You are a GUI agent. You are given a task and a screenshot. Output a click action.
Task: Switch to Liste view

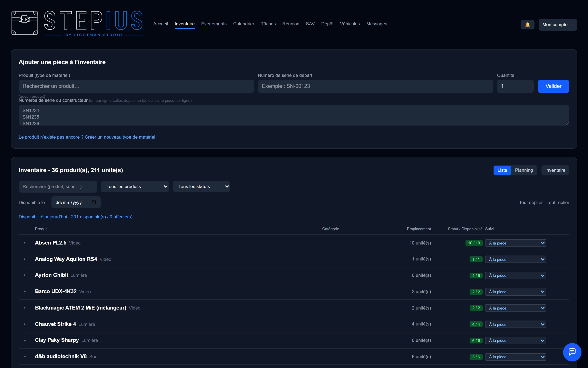[x=502, y=170]
